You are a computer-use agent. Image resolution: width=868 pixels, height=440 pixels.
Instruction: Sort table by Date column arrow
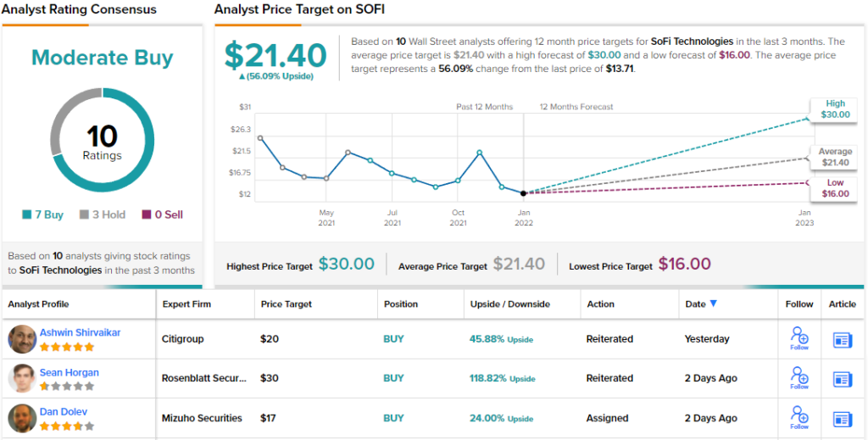click(713, 304)
